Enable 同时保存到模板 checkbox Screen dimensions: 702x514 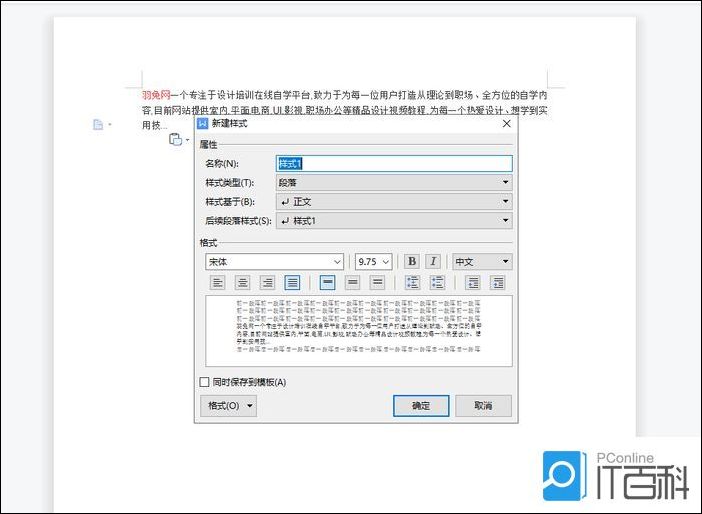204,382
